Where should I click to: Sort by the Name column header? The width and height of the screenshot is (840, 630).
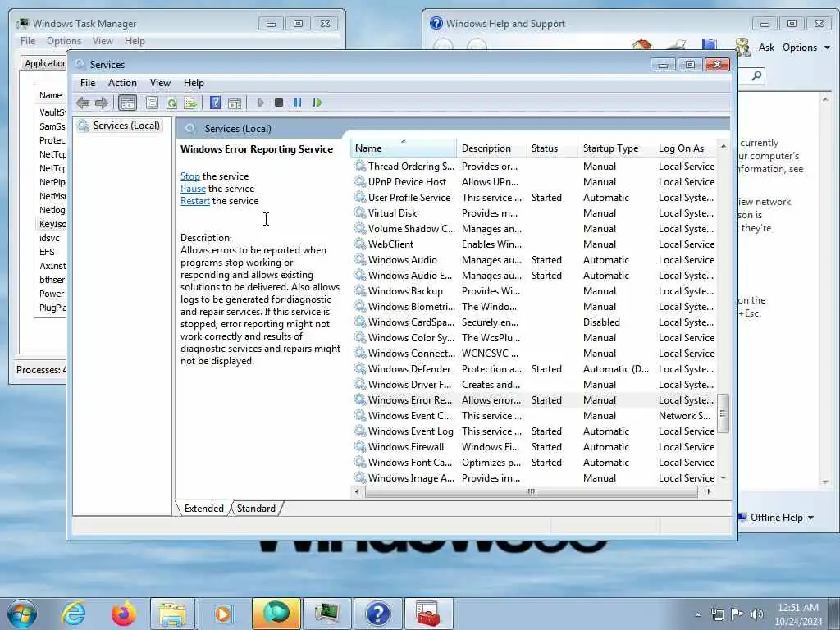tap(404, 148)
